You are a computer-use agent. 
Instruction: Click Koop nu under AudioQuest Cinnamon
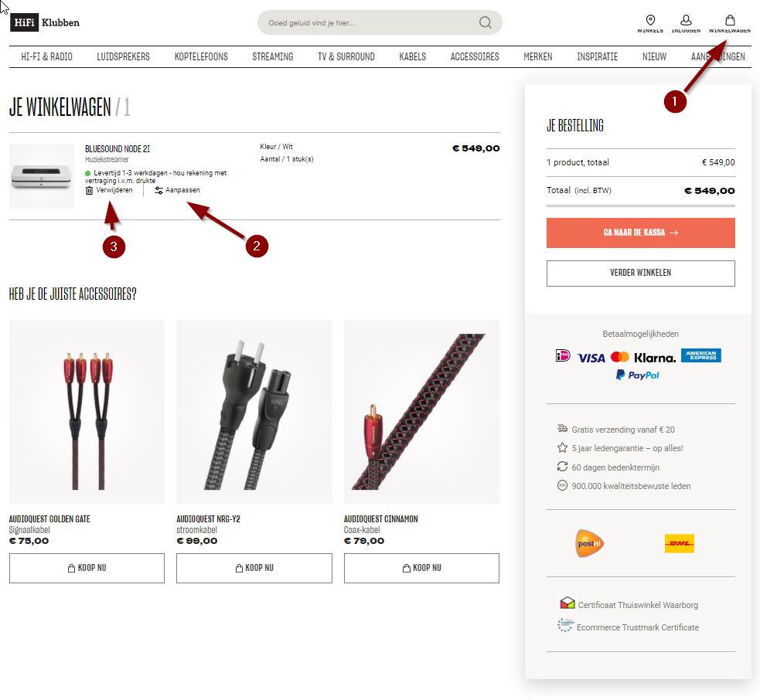[x=421, y=568]
